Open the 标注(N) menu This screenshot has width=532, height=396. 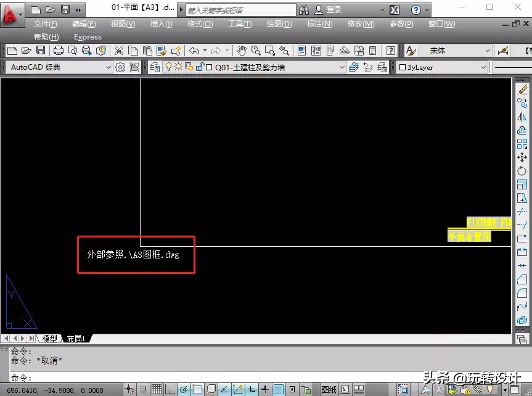pos(319,24)
